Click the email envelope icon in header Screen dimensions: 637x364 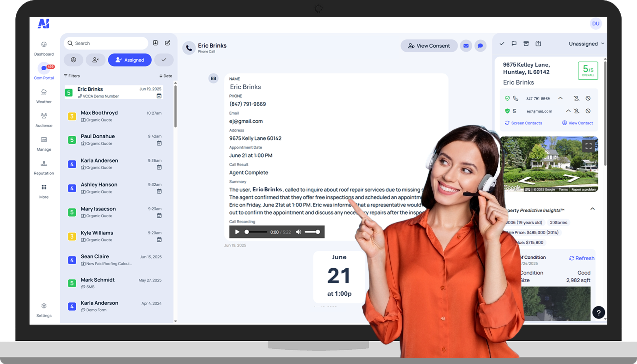click(466, 46)
